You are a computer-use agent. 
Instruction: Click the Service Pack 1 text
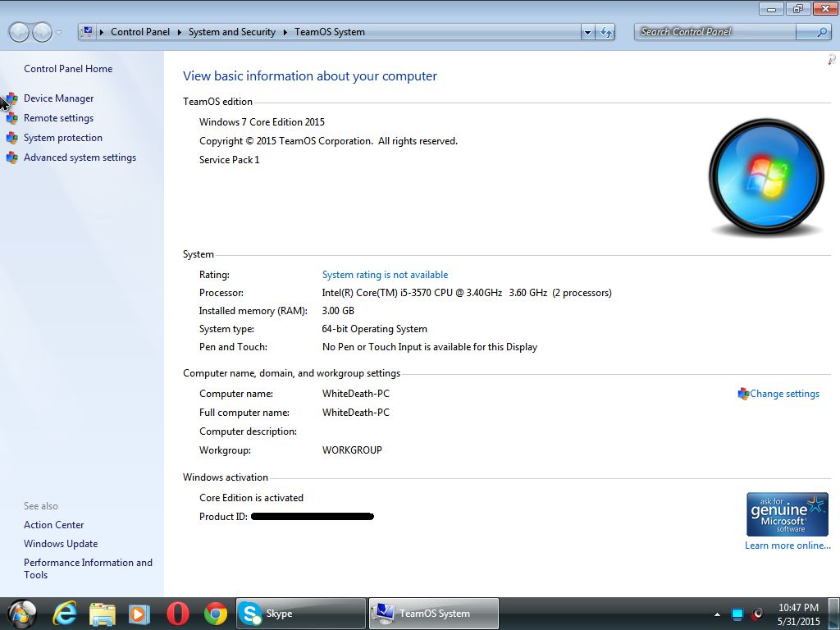230,160
